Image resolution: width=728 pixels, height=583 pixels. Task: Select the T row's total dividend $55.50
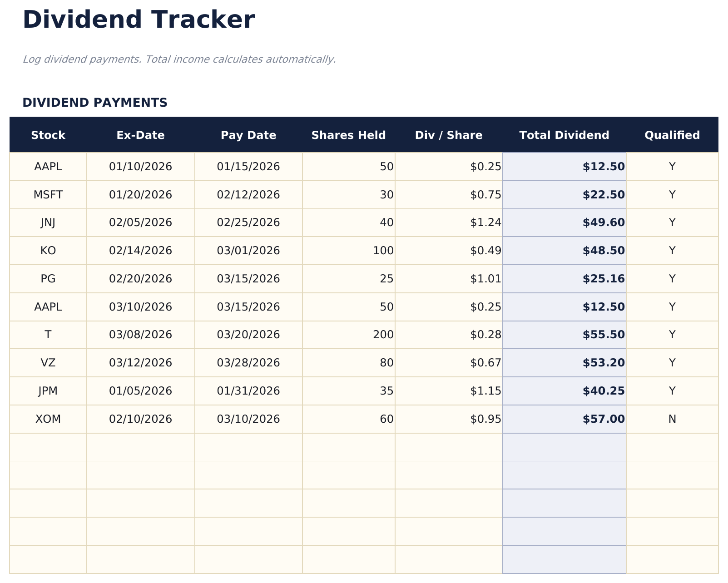tap(603, 335)
